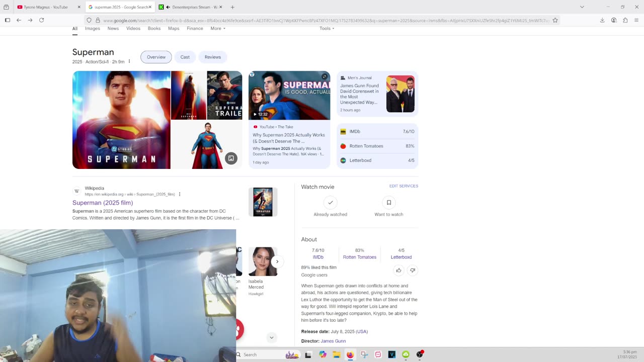Click the site padlock security icon
Screen dimensions: 644x362
[98, 20]
